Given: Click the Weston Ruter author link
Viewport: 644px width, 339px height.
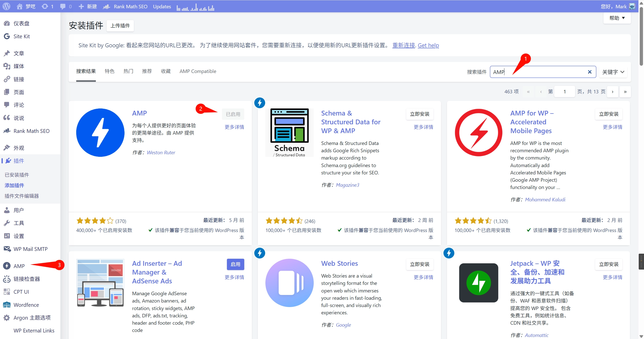Looking at the screenshot, I should coord(161,153).
